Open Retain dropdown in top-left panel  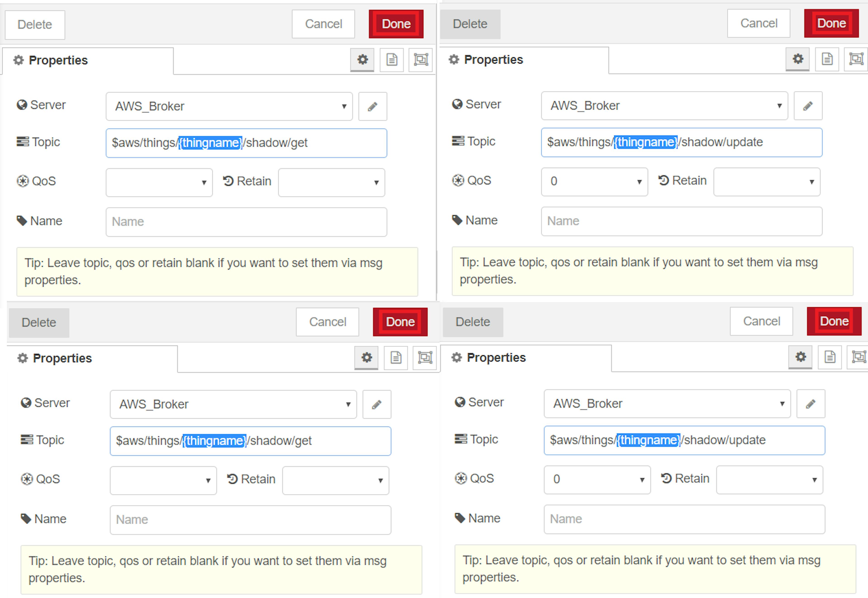pos(331,182)
